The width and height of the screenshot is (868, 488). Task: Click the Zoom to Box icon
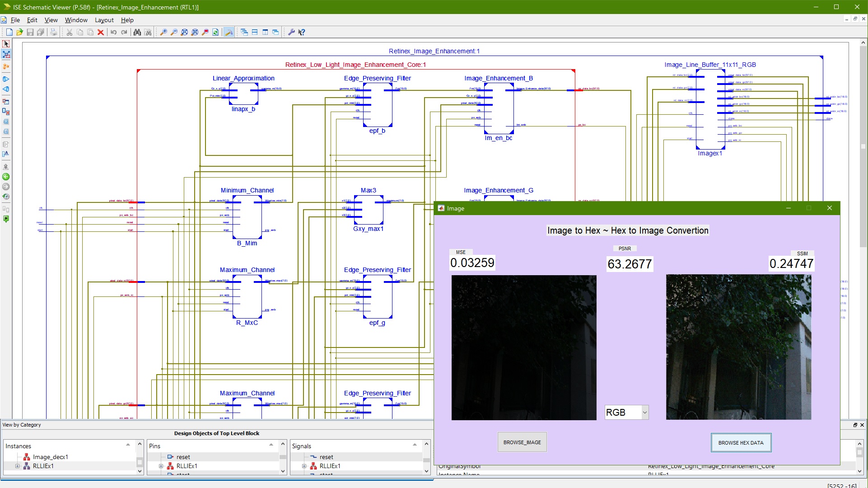205,32
